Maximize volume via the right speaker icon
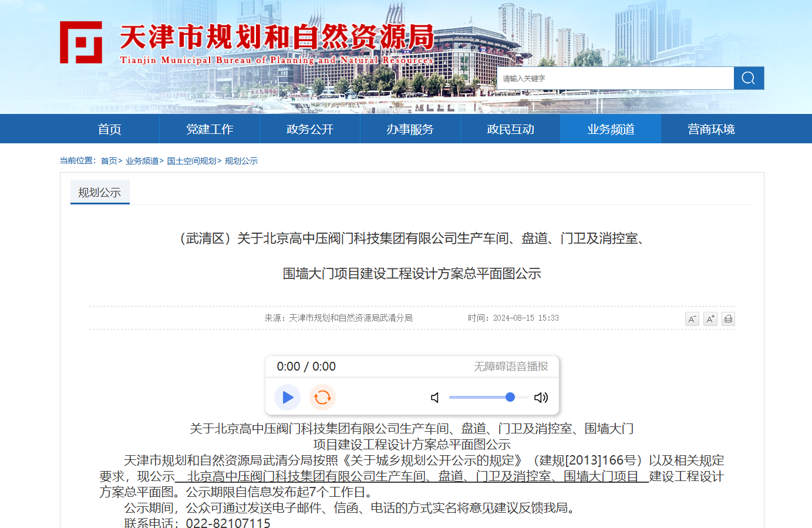Screen dimensions: 812x528 pyautogui.click(x=541, y=397)
